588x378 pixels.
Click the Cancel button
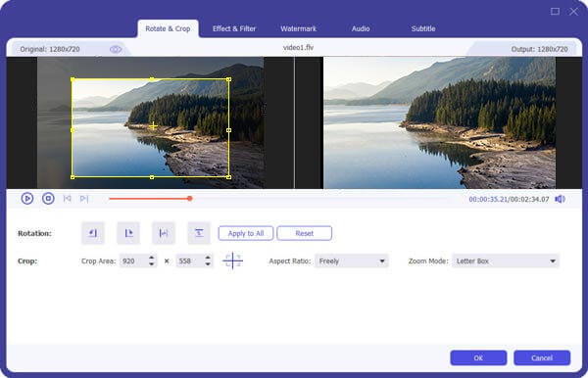tap(542, 357)
